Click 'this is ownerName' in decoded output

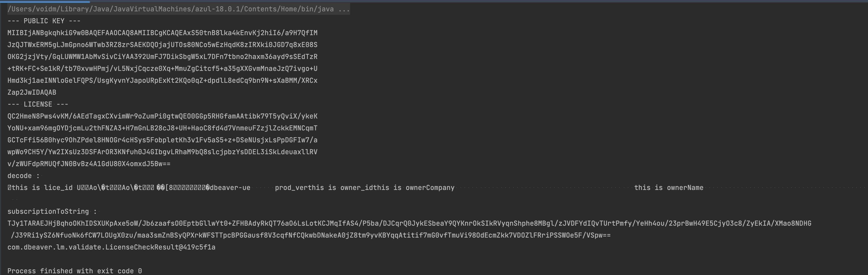click(x=669, y=188)
